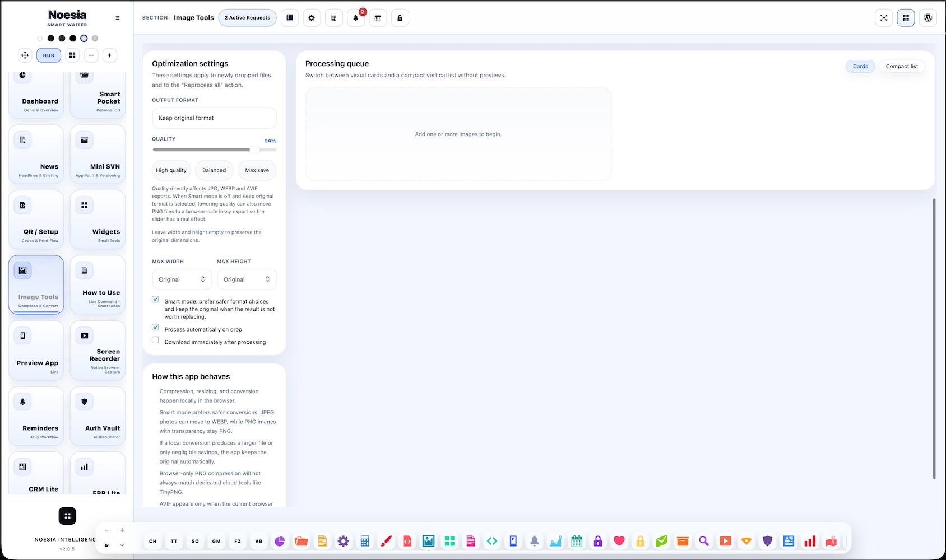Open the red paintbrush icon in the dock
This screenshot has width=946, height=560.
click(x=386, y=541)
